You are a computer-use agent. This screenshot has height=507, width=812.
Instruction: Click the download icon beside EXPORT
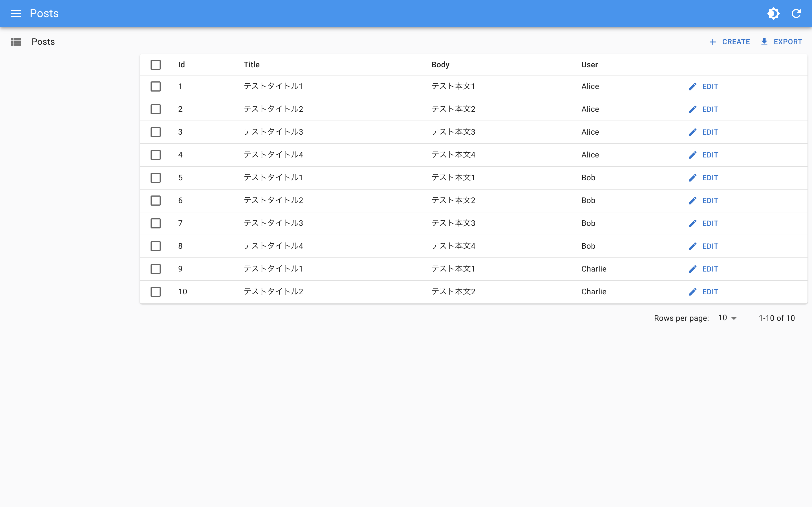764,42
